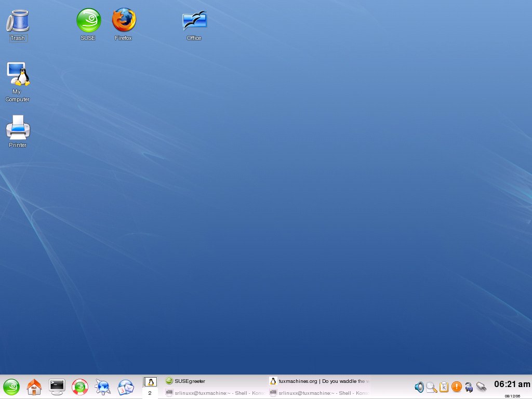Activate the first srlinuxx Shell Konsole entry
Screen dimensions: 532x399
215,393
